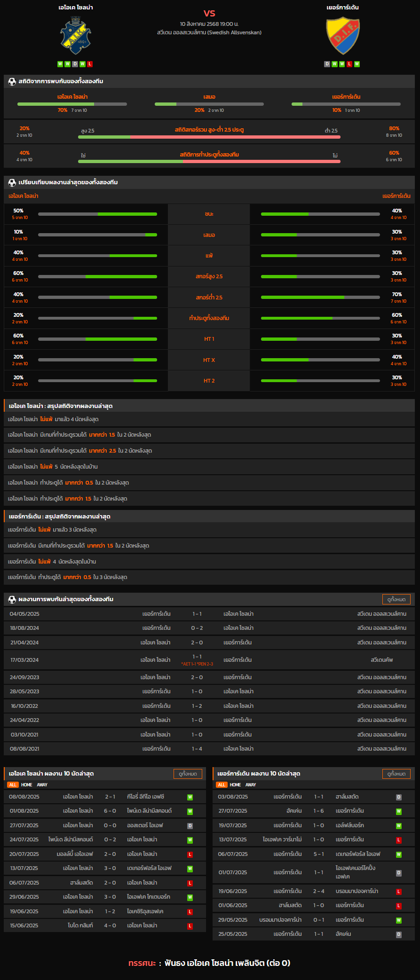420x980 pixels.
Task: Click the head-to-head match dated 04/05/2025
Action: point(209,614)
